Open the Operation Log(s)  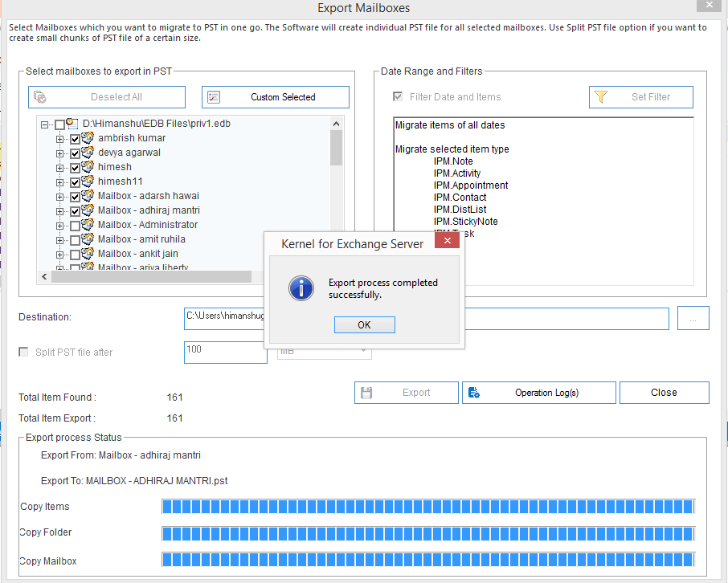tap(539, 393)
